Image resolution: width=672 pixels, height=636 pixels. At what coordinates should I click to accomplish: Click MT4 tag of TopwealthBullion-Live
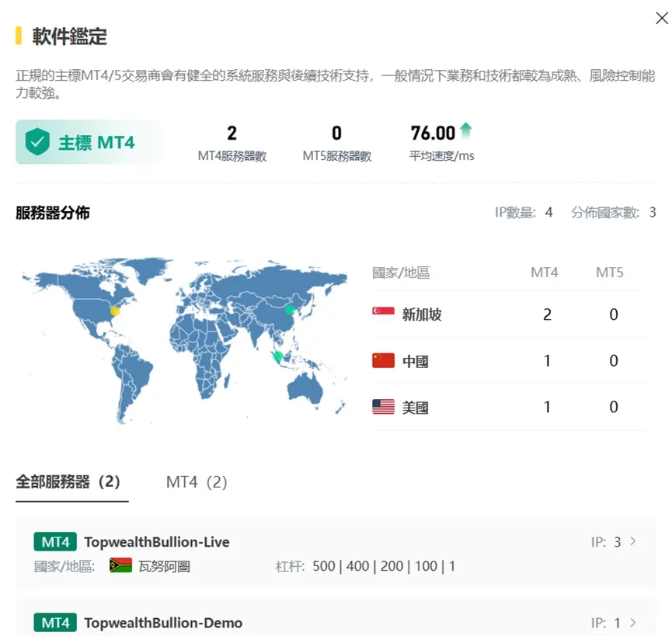(55, 542)
